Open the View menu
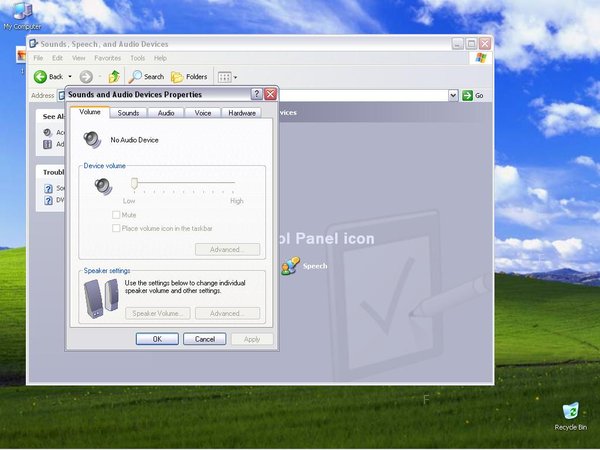This screenshot has height=450, width=600. pyautogui.click(x=78, y=58)
